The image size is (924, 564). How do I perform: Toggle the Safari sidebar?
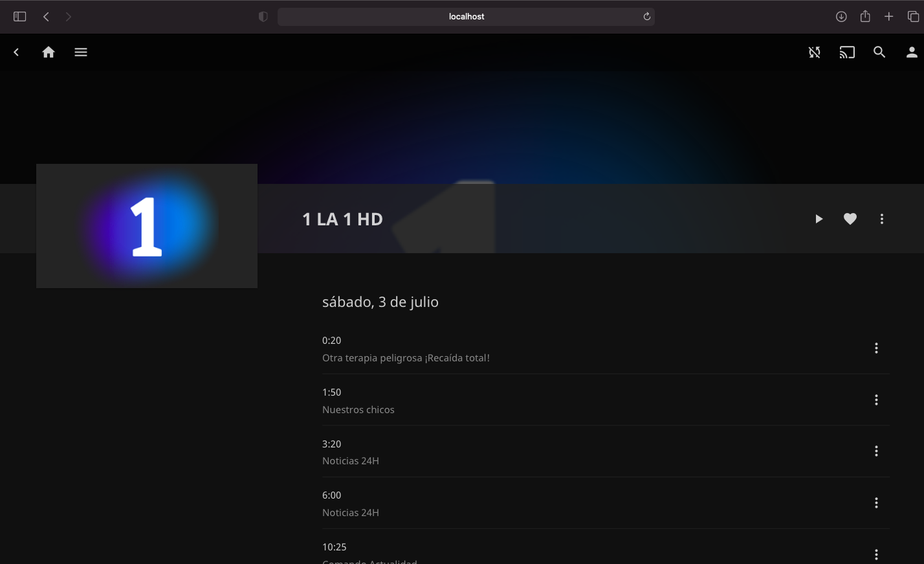pos(19,17)
